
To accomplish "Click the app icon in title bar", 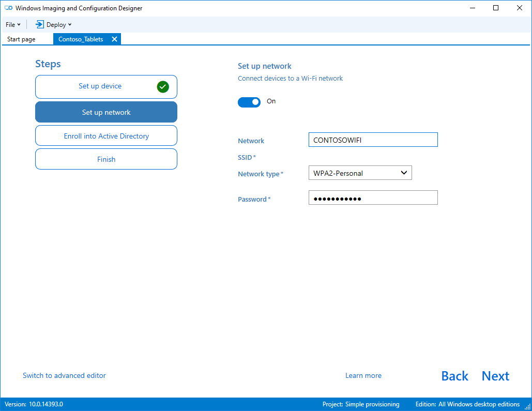I will (8, 8).
